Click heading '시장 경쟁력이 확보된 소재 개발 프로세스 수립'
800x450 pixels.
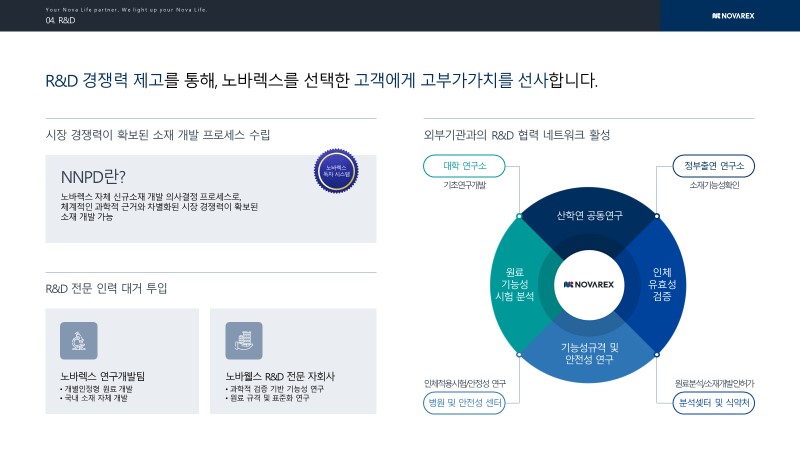158,135
